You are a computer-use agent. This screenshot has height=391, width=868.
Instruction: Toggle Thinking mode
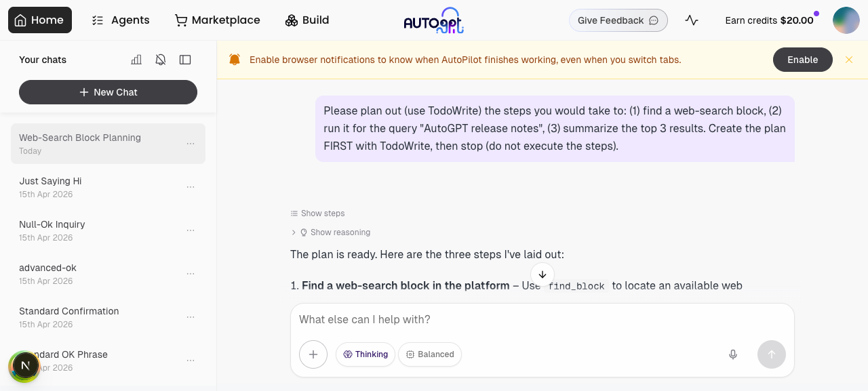(366, 354)
